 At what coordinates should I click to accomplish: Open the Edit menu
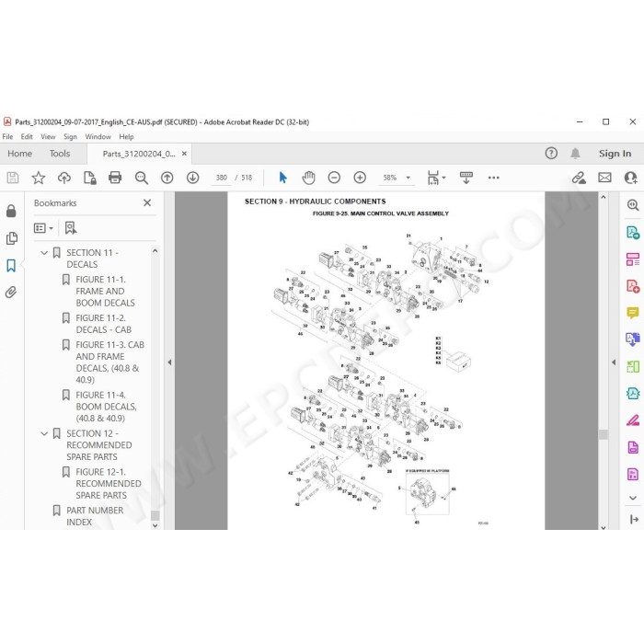pos(27,137)
